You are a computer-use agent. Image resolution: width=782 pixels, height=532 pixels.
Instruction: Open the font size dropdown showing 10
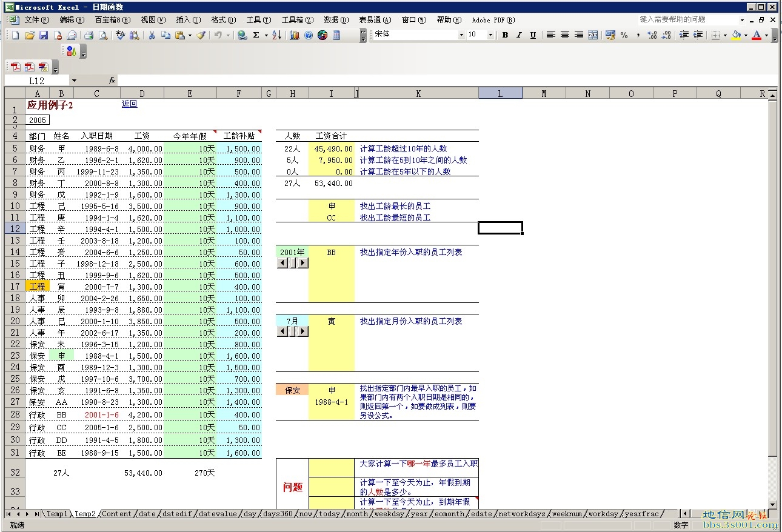(x=490, y=35)
